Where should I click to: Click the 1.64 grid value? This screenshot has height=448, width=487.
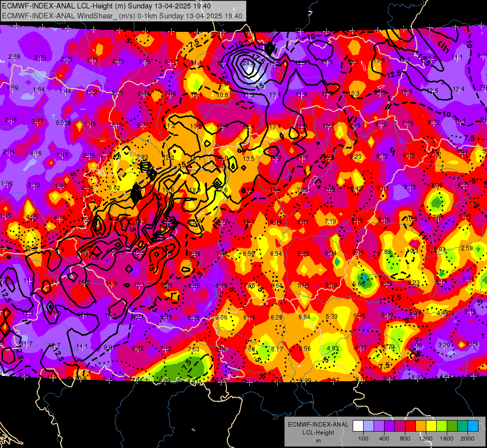(39, 90)
